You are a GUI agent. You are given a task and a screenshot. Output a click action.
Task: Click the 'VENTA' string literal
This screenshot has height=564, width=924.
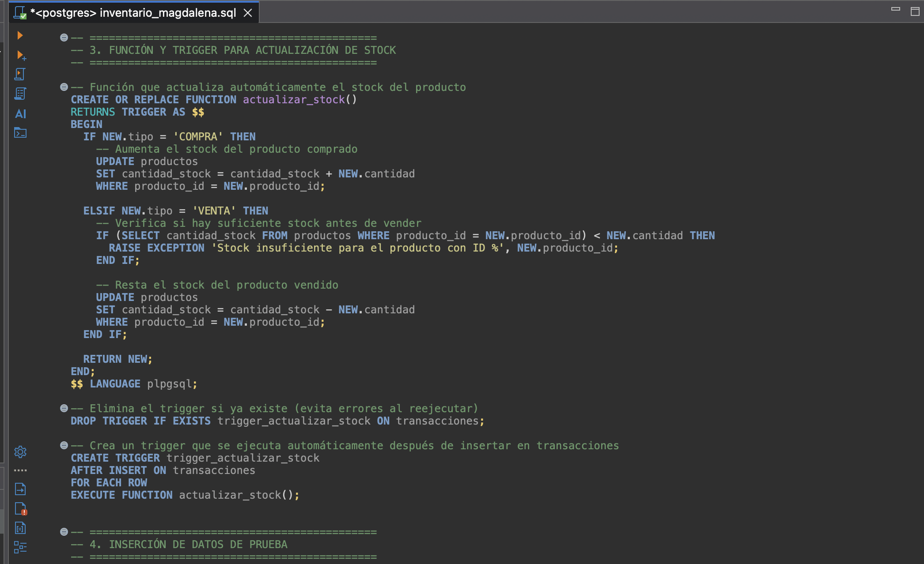tap(214, 211)
